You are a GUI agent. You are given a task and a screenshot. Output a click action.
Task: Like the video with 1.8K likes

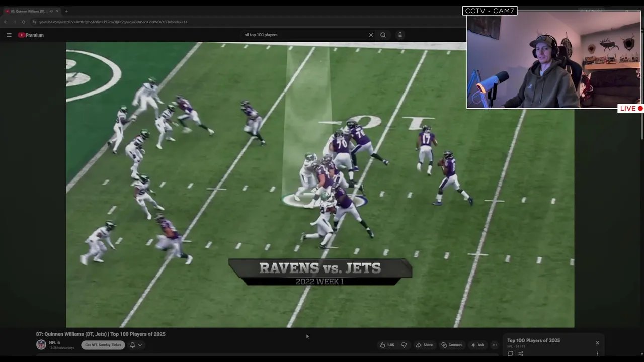click(387, 345)
